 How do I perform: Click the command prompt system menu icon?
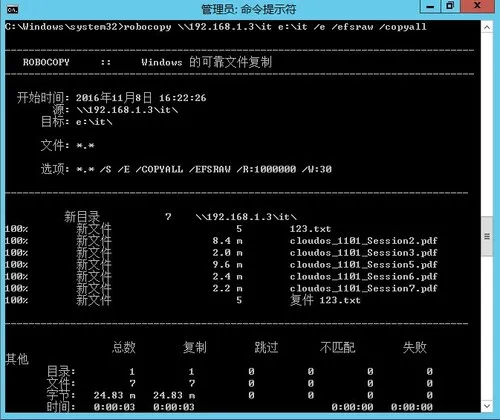coord(12,10)
